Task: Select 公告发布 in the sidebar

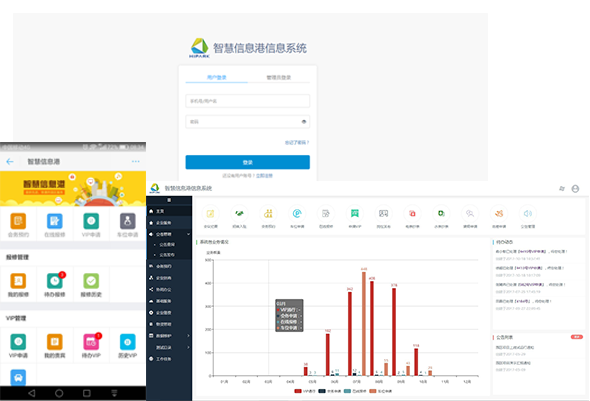Action: pos(167,255)
